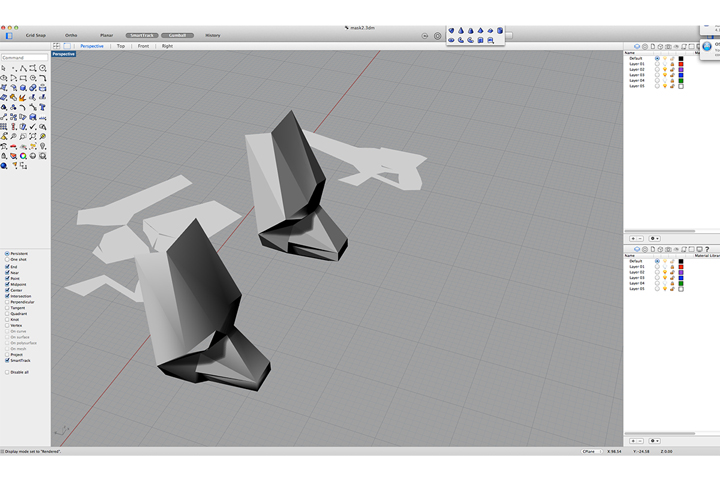Open gear dropdown below top layers panel
The width and height of the screenshot is (720, 480).
[x=654, y=238]
